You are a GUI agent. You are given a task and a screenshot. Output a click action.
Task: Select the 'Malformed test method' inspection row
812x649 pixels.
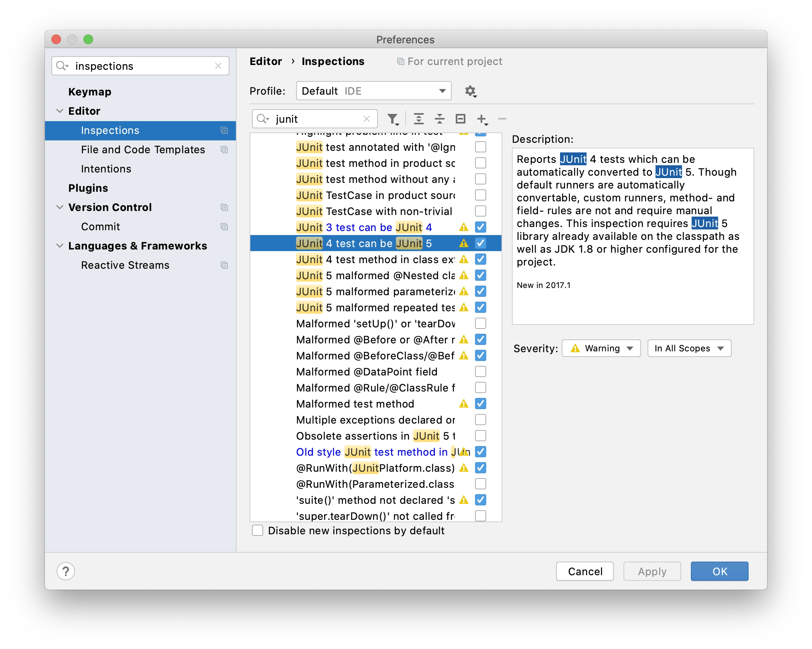[355, 404]
